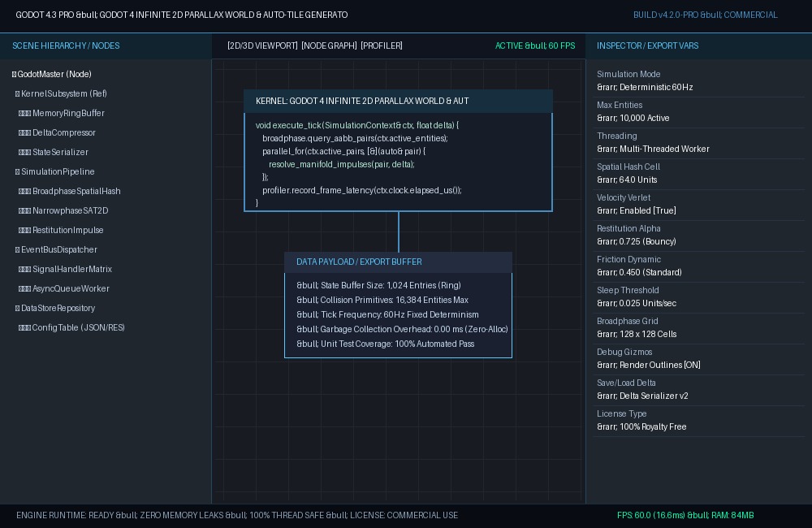Edit the Save/Load Delta value Delta Serializer v2
812x528 pixels.
[x=642, y=396]
